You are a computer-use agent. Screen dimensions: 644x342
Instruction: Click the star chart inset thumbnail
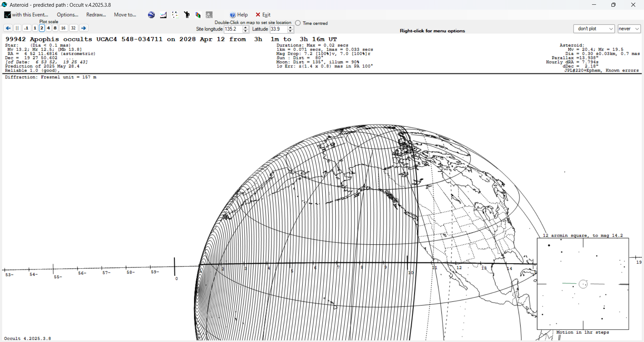coord(583,284)
